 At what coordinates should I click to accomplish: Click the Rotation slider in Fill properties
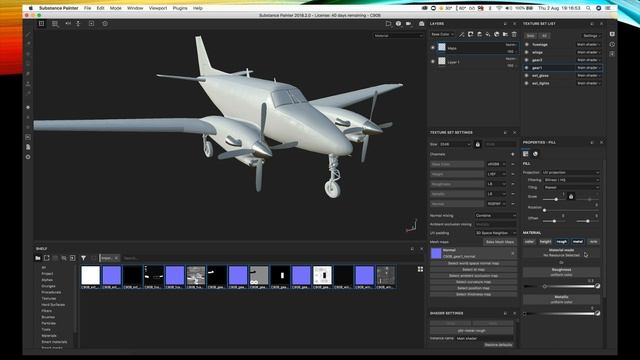point(571,210)
